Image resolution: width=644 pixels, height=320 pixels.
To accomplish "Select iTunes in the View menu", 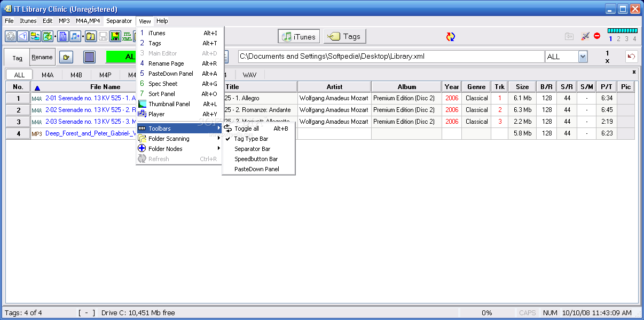I will click(179, 33).
